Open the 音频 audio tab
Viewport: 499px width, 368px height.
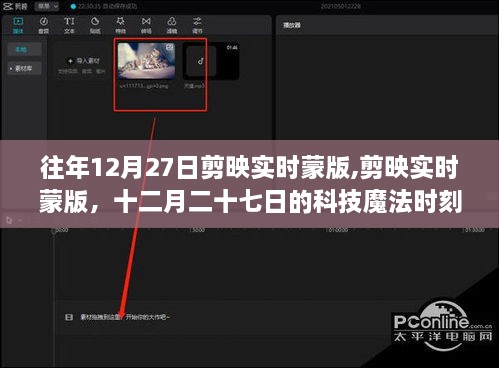[44, 26]
